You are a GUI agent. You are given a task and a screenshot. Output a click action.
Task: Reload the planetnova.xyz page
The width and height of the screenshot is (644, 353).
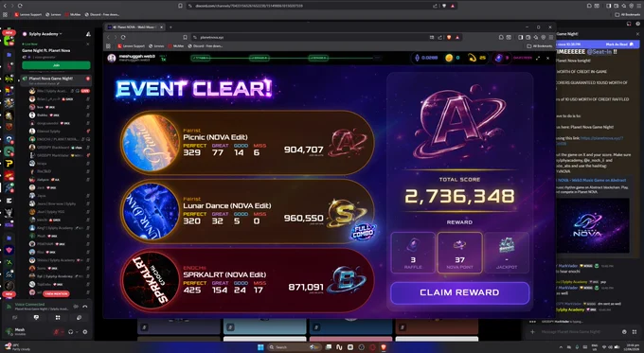pos(123,37)
